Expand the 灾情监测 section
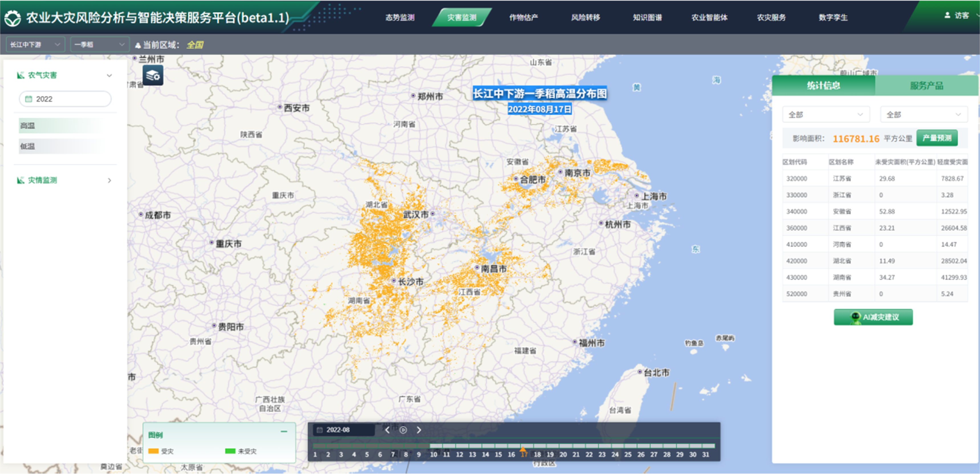The height and width of the screenshot is (474, 980). point(109,180)
